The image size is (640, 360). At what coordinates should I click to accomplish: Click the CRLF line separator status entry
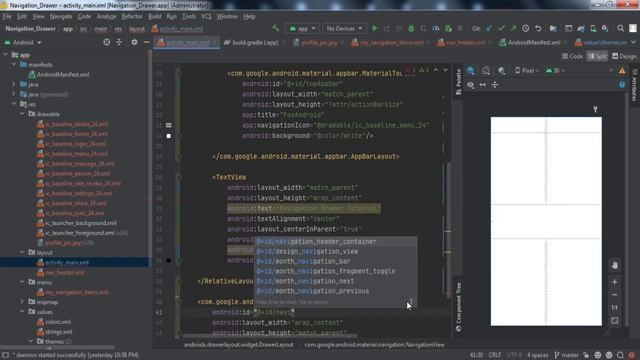495,355
